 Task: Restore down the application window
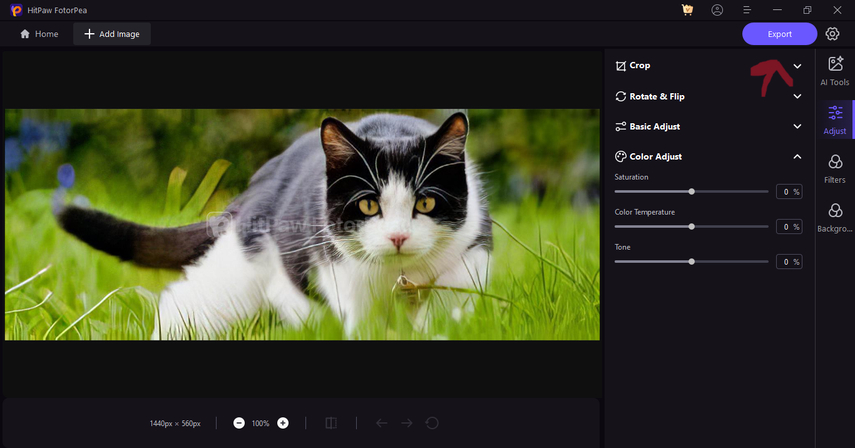click(x=807, y=10)
